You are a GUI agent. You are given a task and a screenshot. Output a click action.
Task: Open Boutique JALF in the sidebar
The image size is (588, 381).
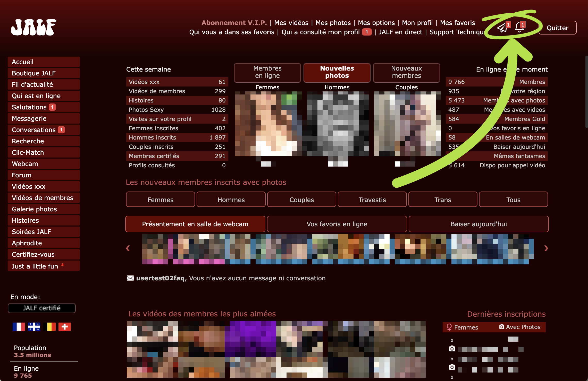(44, 73)
